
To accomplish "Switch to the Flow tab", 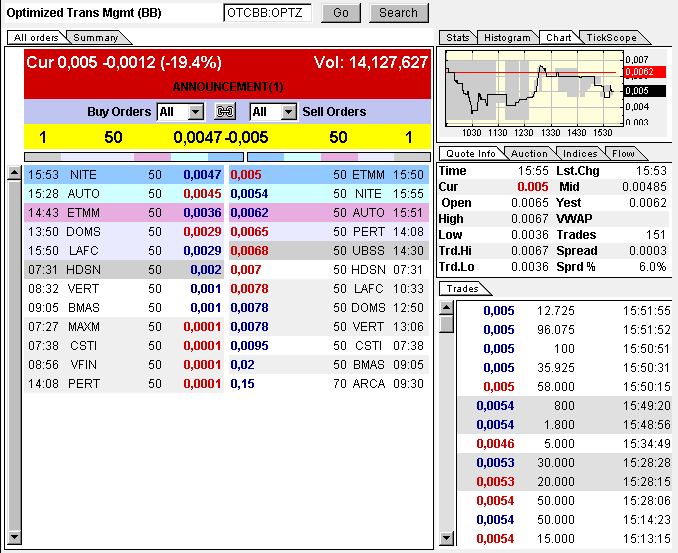I will pyautogui.click(x=623, y=154).
